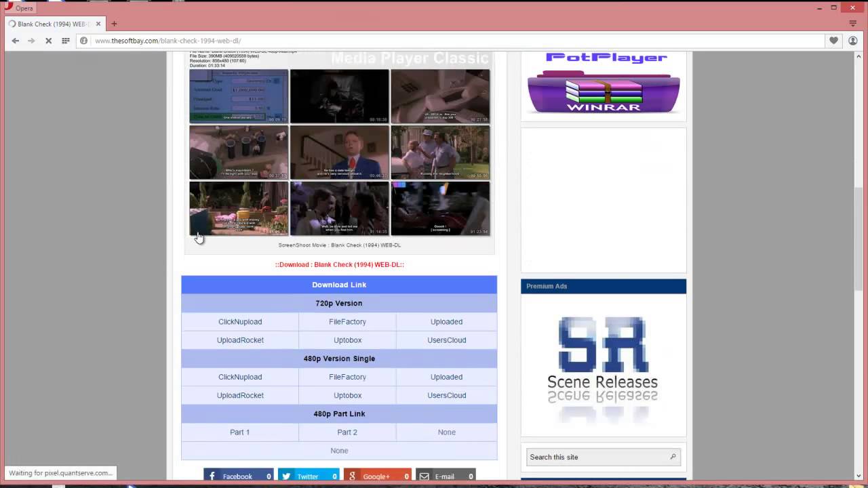
Task: Open the movie screenshot thumbnail grid
Action: (x=339, y=152)
